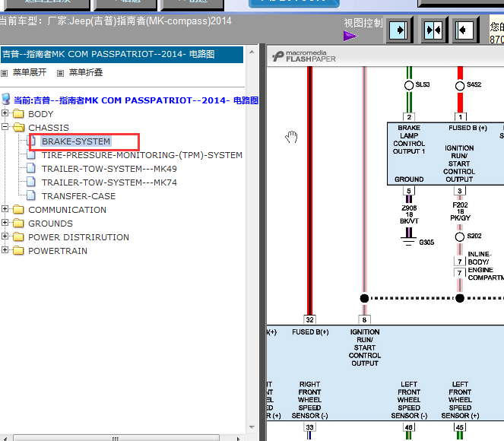
Task: Click the POWERTRAIN folder icon
Action: (x=18, y=250)
